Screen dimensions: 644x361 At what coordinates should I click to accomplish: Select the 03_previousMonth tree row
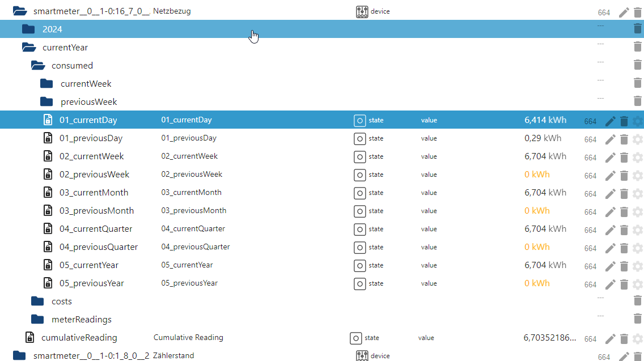point(322,210)
